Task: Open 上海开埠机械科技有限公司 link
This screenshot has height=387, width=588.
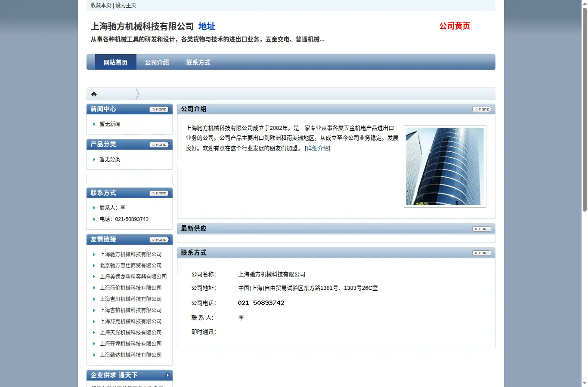Action: click(x=130, y=344)
